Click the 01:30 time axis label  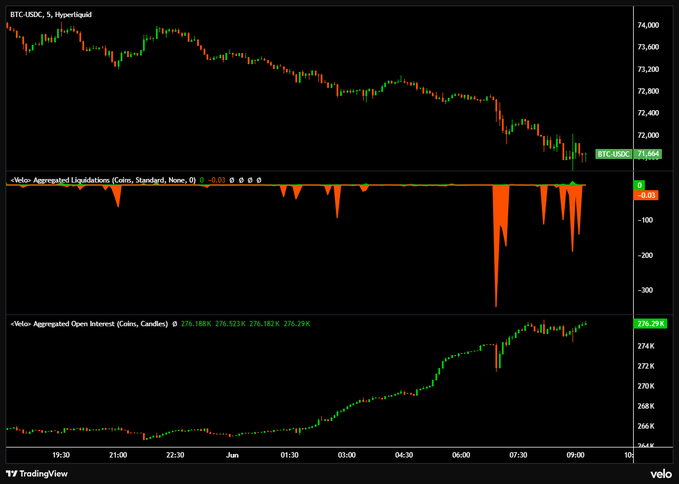click(x=290, y=455)
